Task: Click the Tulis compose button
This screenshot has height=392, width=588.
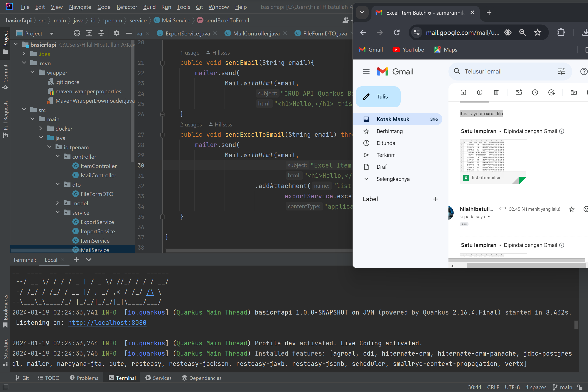Action: [378, 97]
